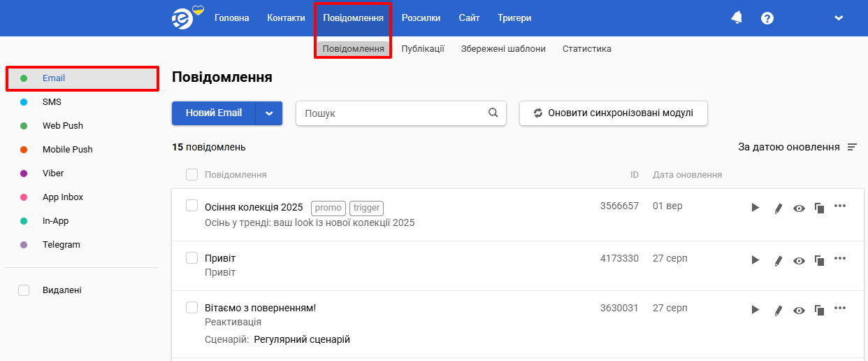Edit the Привіт message with pencil icon
The width and height of the screenshot is (868, 361).
778,260
